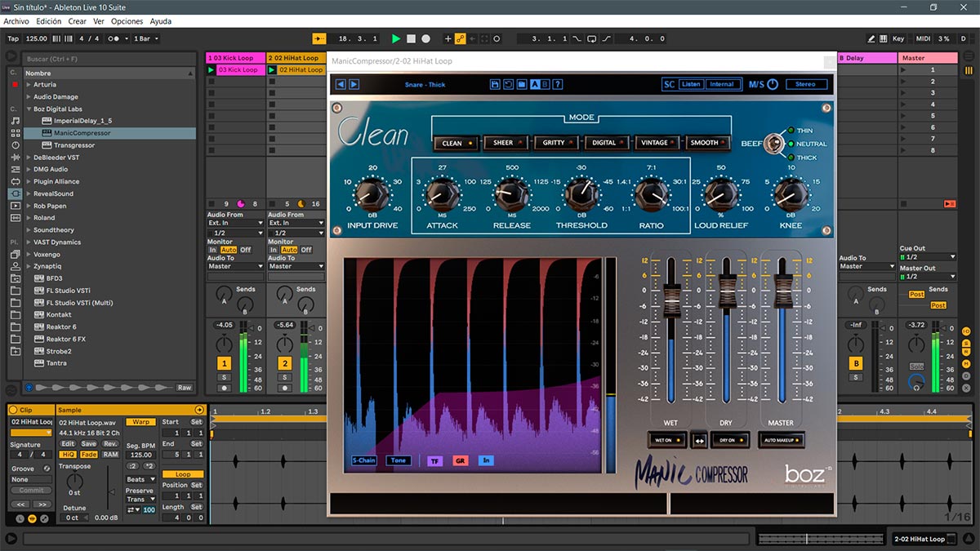Click the Internal sidechain button
This screenshot has width=980, height=551.
pos(722,84)
